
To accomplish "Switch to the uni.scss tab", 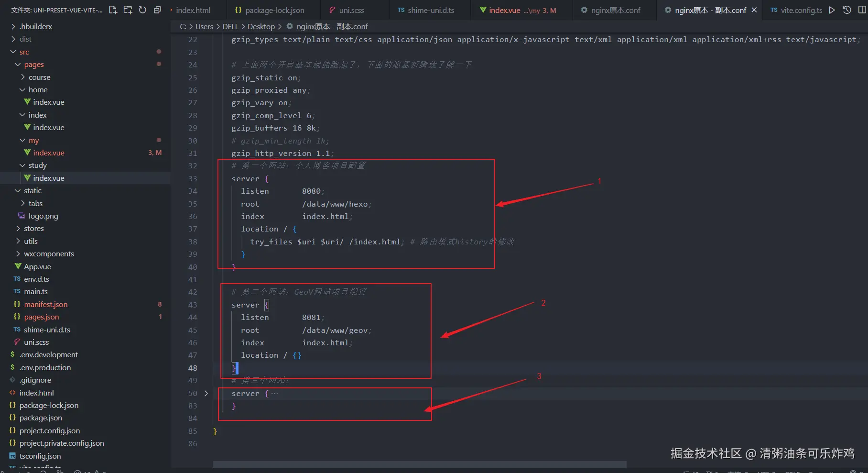I will tap(347, 10).
